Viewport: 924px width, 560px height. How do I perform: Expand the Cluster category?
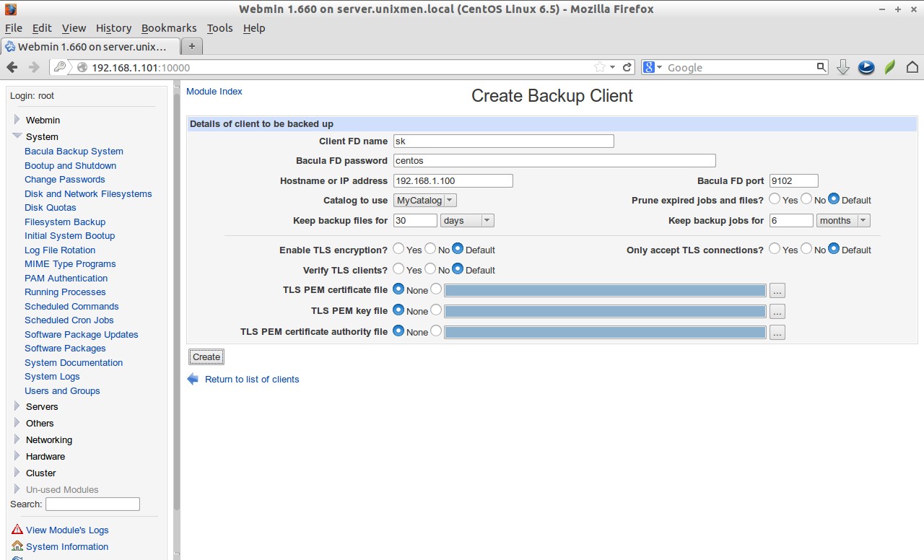(17, 473)
